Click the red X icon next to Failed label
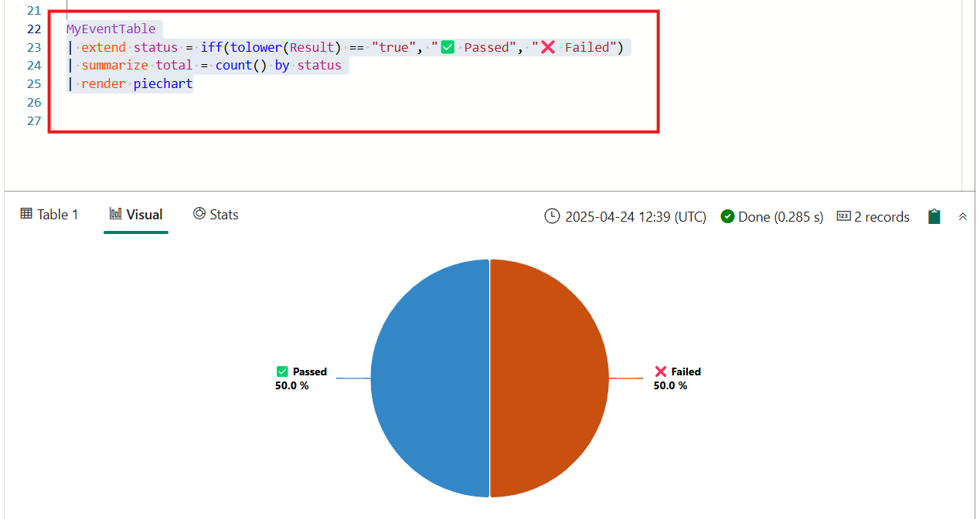Viewport: 980px width, 519px height. click(661, 371)
